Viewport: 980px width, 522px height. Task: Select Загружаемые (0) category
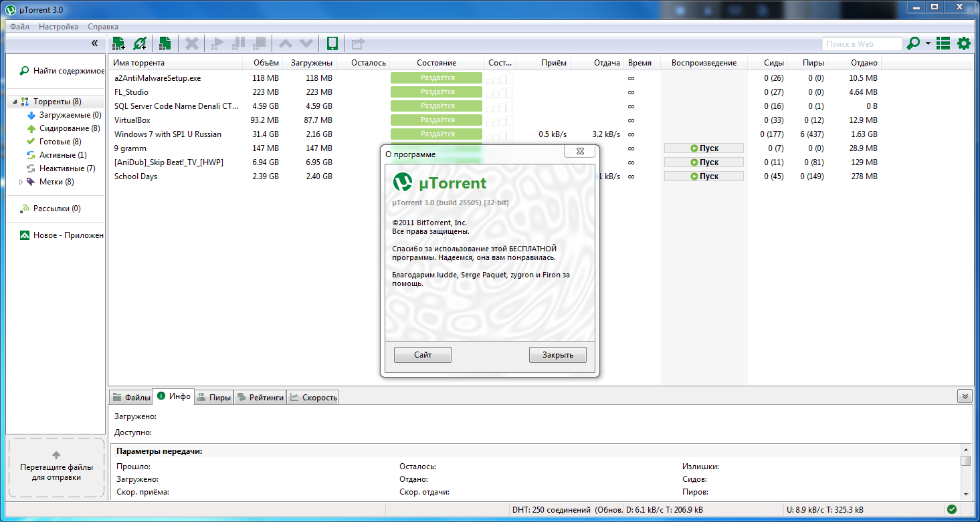tap(64, 115)
